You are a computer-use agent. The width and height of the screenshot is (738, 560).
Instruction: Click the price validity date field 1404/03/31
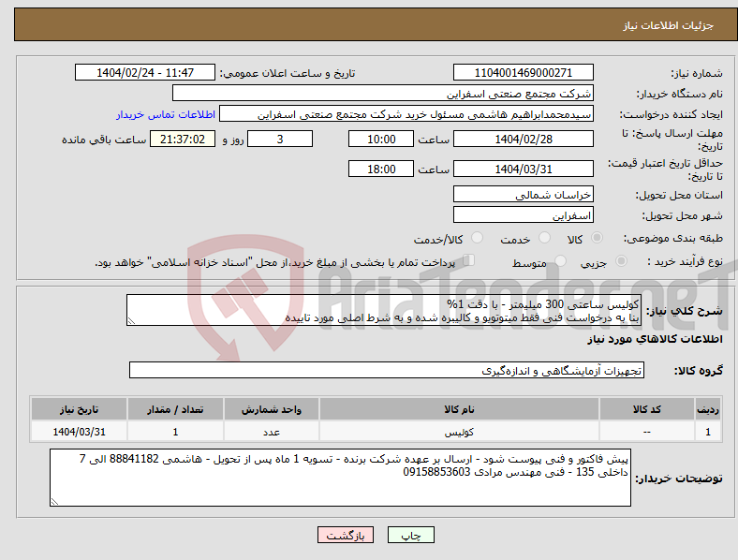pos(523,169)
